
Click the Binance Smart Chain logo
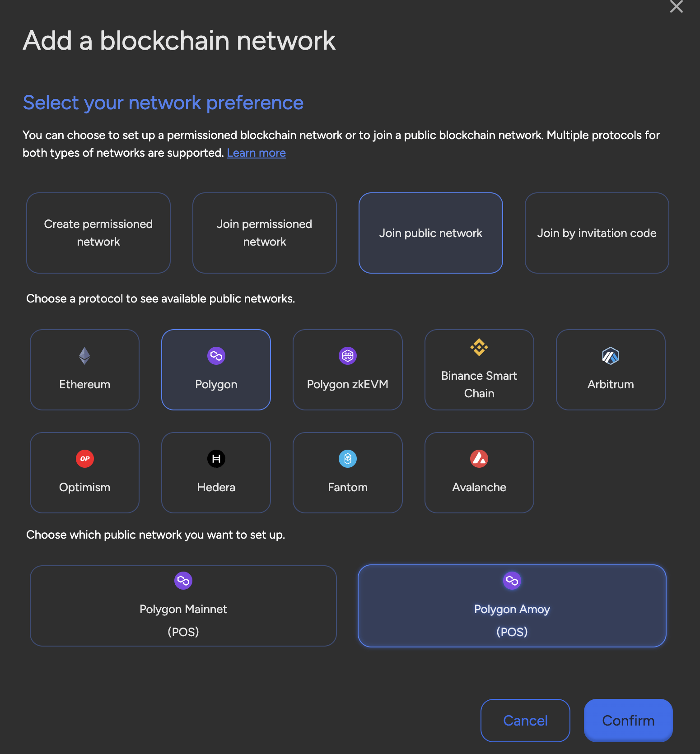pos(479,347)
